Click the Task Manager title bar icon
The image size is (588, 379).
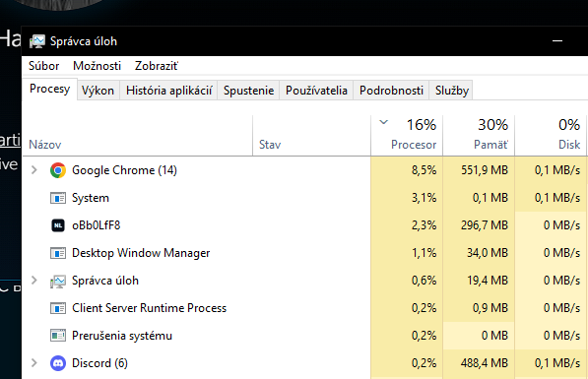click(37, 41)
